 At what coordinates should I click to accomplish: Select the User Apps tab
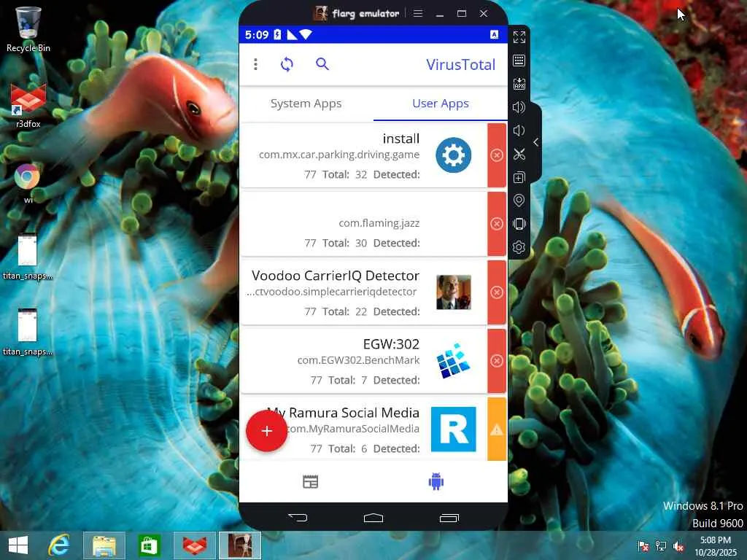point(440,104)
